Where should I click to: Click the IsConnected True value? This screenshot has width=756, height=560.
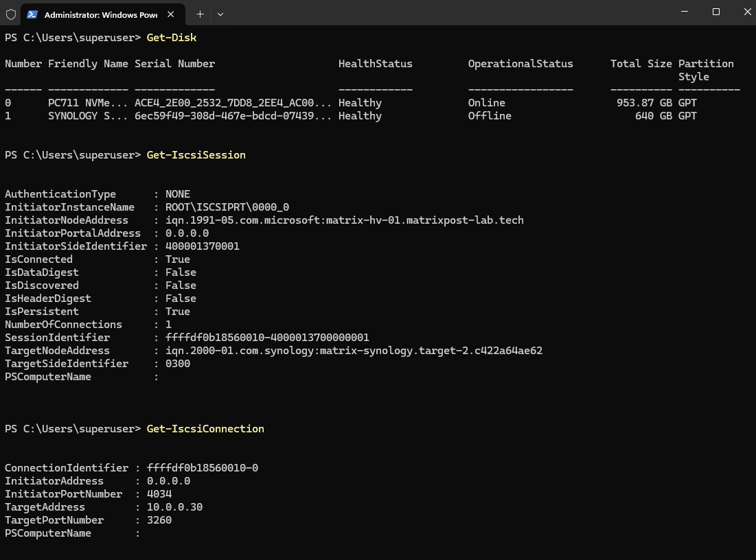pos(177,259)
